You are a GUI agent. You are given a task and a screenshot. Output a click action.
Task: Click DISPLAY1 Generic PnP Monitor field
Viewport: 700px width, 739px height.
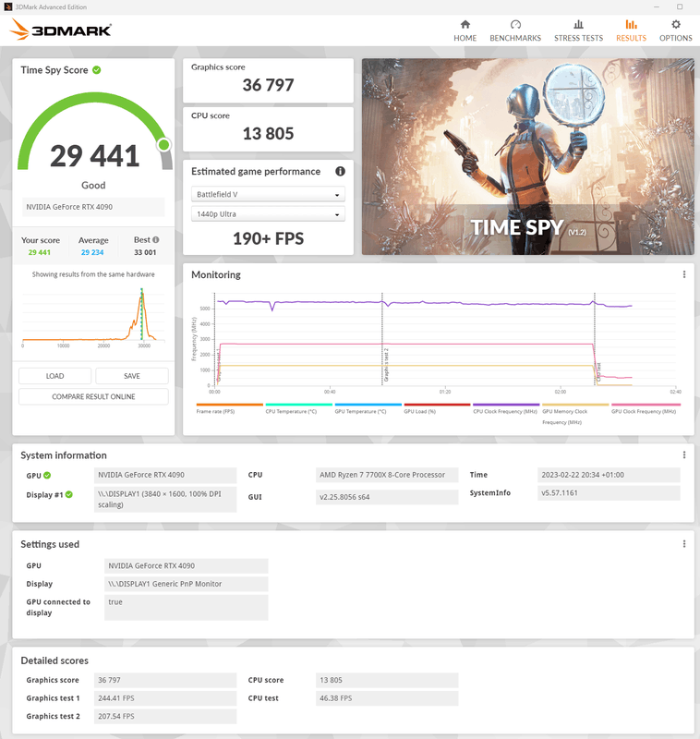(x=186, y=584)
